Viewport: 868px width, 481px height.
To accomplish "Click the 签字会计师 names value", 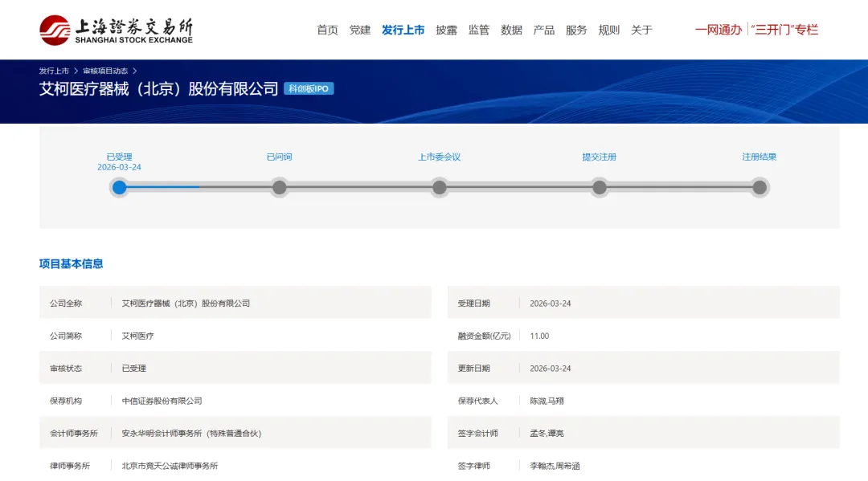I will coord(547,434).
